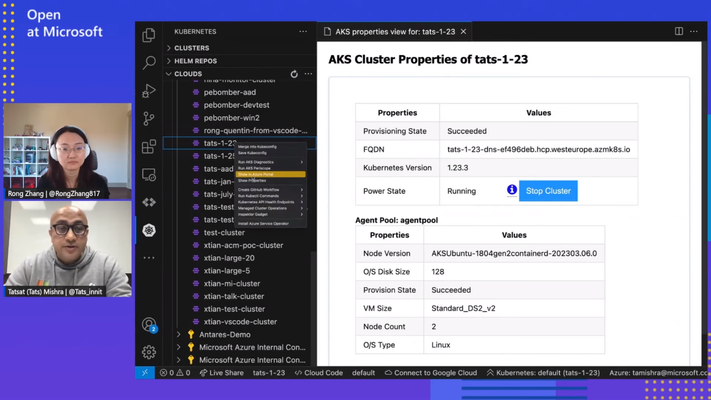Click the Stop Cluster button
This screenshot has width=711, height=400.
point(548,191)
